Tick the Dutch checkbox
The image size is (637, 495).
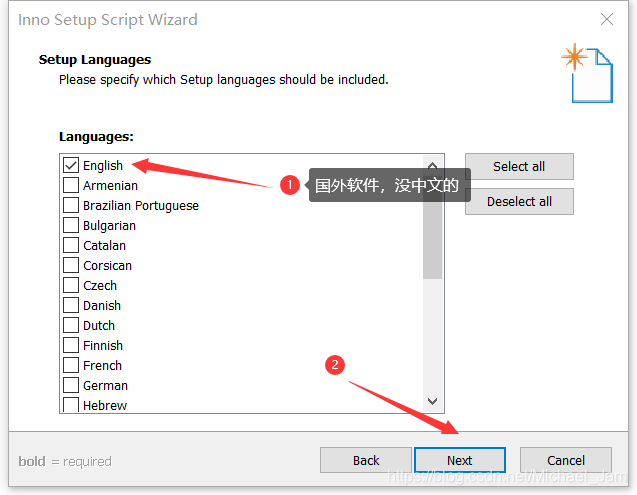point(71,325)
